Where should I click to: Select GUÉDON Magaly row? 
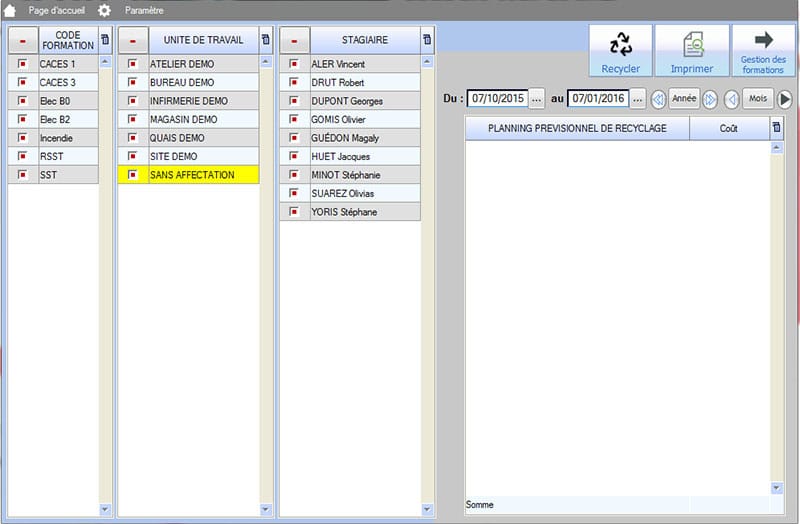point(350,138)
